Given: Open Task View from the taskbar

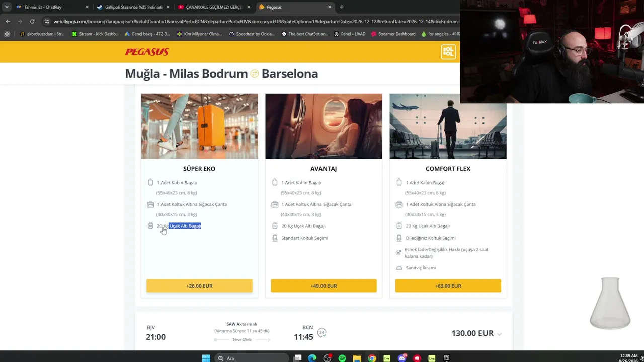Looking at the screenshot, I should (x=298, y=358).
